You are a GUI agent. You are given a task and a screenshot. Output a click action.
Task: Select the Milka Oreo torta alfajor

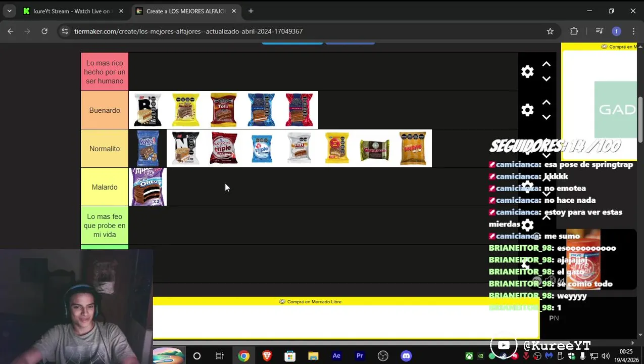(x=147, y=187)
